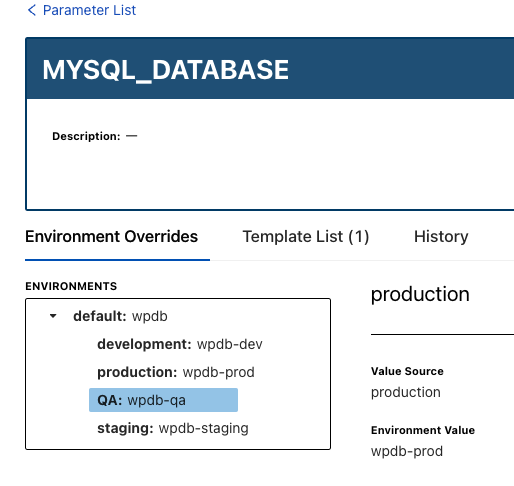Click the Value Source value production
Viewport: 514px width, 486px height.
406,392
